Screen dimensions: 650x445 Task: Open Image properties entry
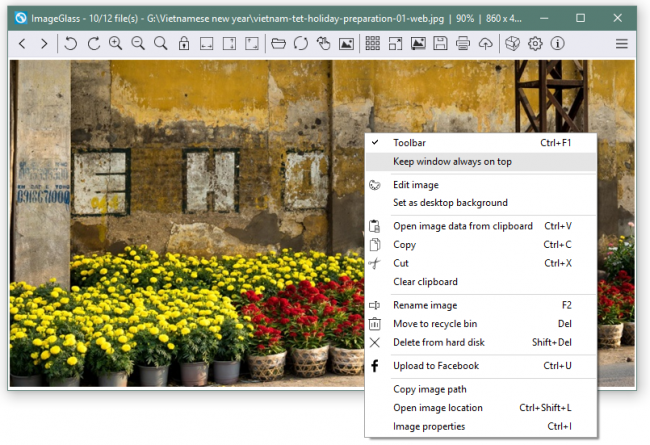click(x=429, y=426)
